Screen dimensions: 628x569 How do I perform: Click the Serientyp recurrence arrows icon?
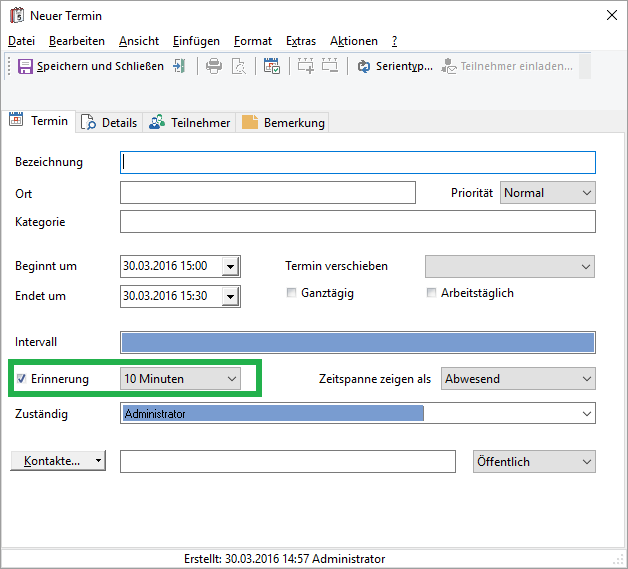click(x=364, y=66)
